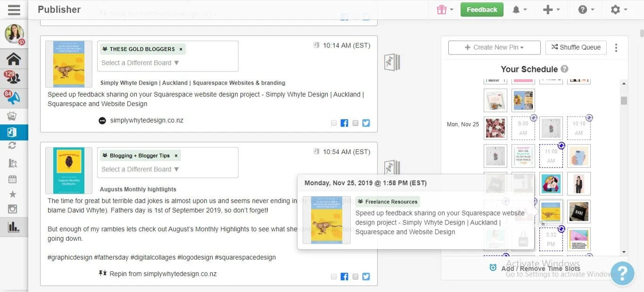
Task: Remove the Blogging + Blogger Tips board tag
Action: point(176,155)
